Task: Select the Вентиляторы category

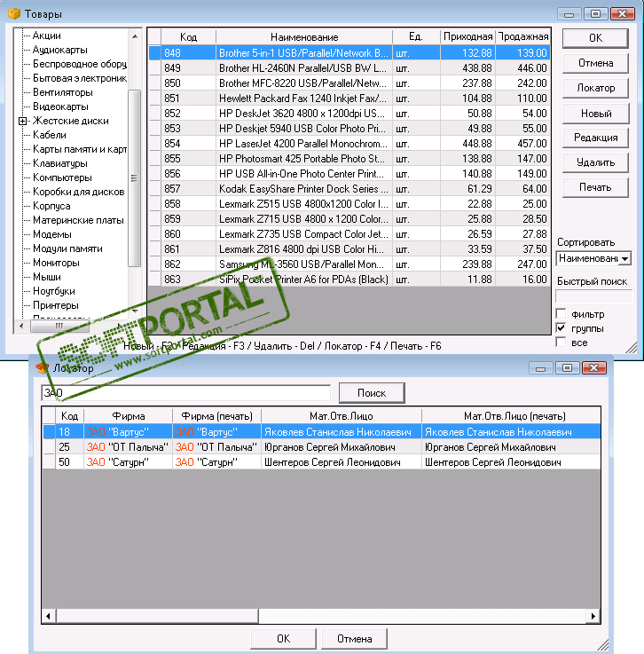Action: [62, 92]
